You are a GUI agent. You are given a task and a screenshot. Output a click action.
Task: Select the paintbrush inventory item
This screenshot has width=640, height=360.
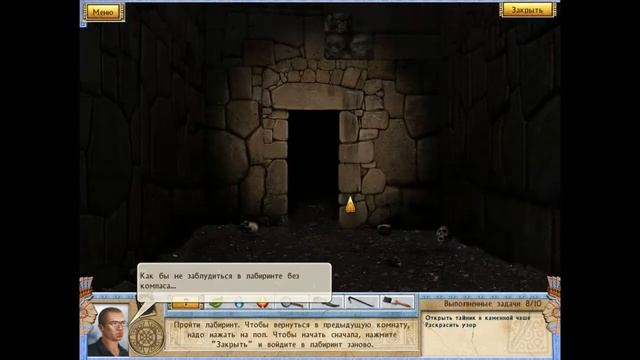(x=397, y=302)
